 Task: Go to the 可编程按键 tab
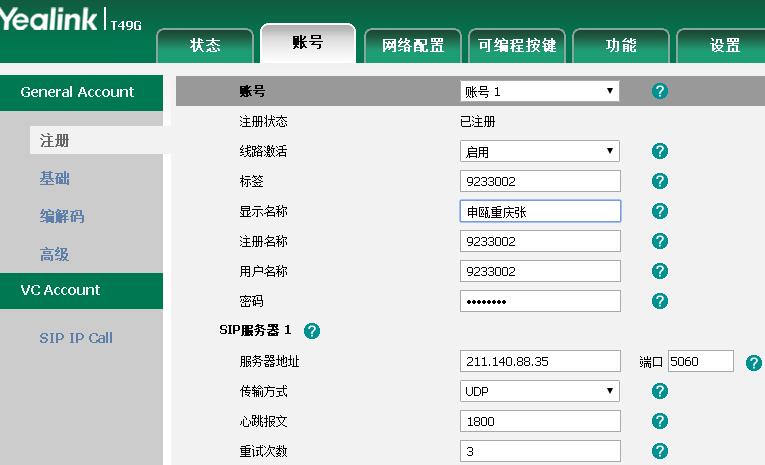click(x=516, y=45)
